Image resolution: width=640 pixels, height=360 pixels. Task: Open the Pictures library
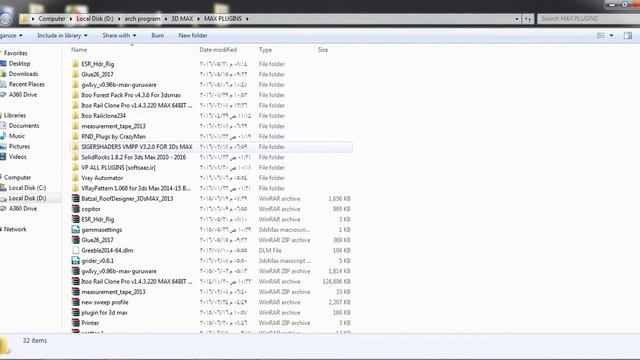[19, 147]
